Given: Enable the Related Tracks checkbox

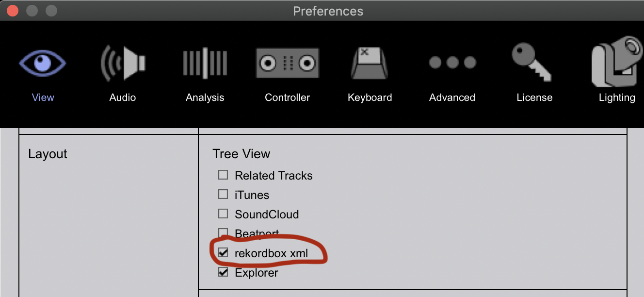Looking at the screenshot, I should 223,175.
